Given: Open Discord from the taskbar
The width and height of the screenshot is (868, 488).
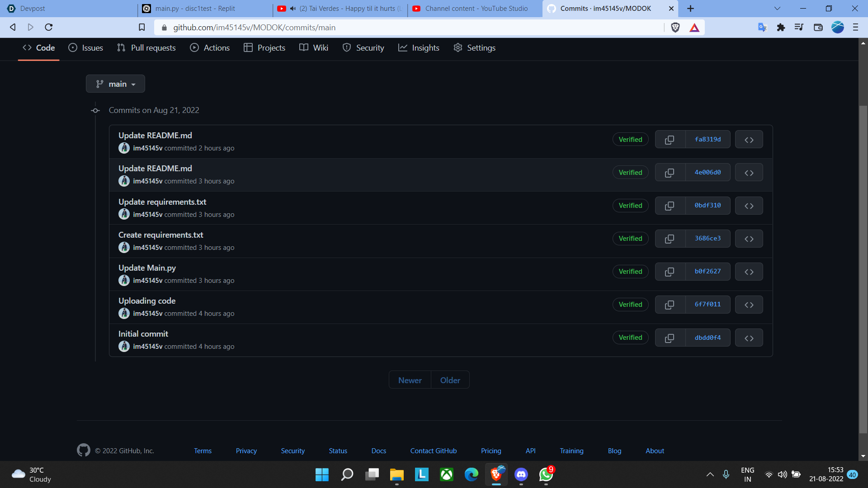Looking at the screenshot, I should coord(521,474).
